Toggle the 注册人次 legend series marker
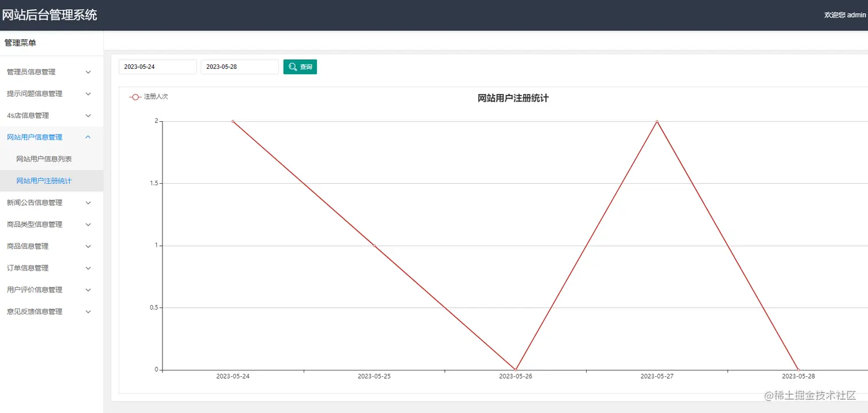This screenshot has width=868, height=413. pyautogui.click(x=135, y=97)
